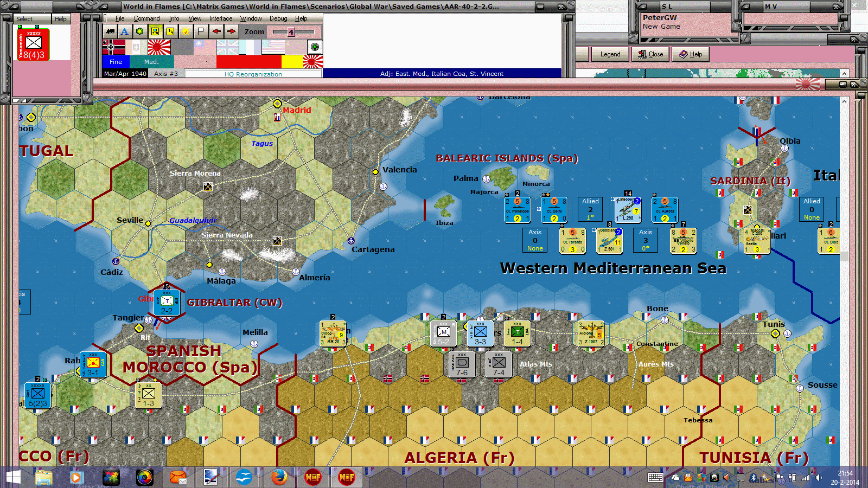
Task: Select the BB Vittorio Veneto naval counter
Action: 683,241
